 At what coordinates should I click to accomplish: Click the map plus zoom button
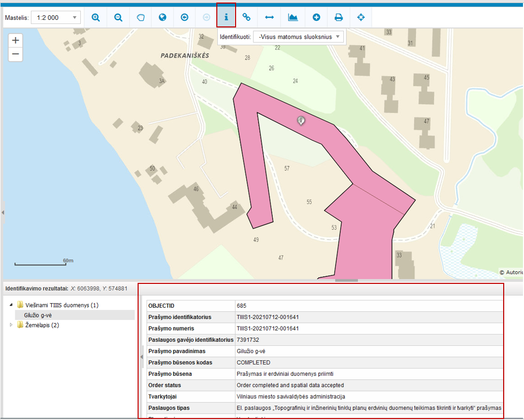tap(15, 41)
